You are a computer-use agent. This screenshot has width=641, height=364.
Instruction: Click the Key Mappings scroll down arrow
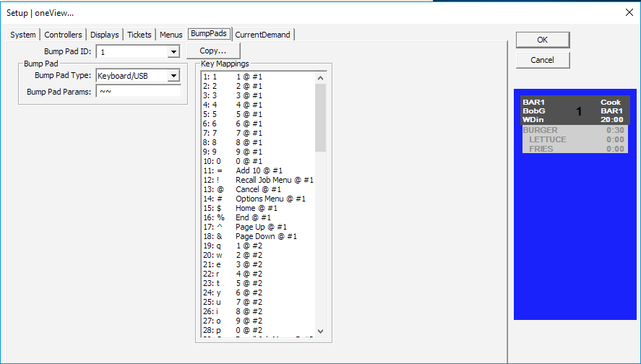321,331
